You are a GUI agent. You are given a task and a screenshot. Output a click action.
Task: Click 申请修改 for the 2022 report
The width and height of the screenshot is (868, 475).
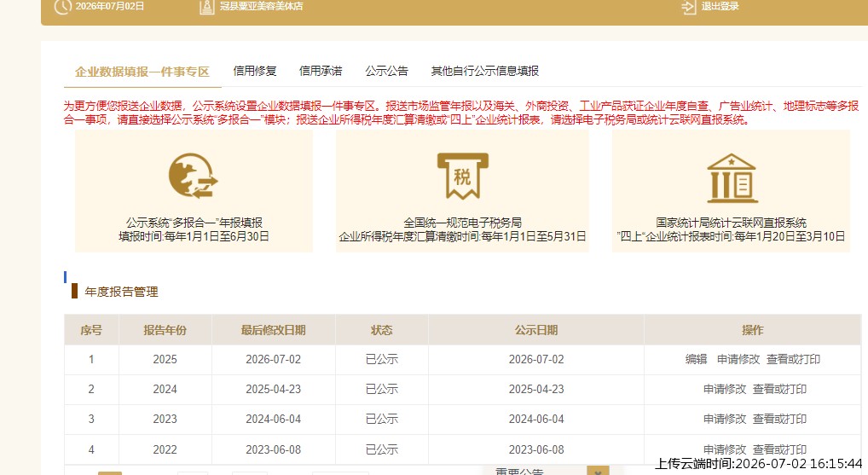point(725,449)
